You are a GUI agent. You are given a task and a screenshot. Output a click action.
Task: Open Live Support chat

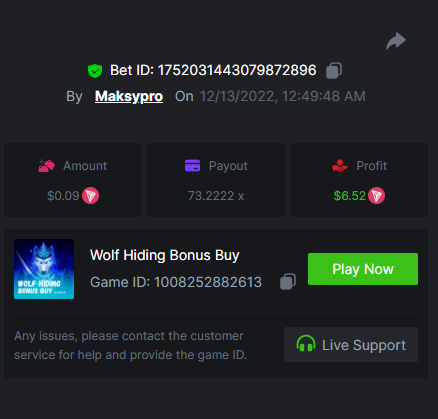[351, 345]
